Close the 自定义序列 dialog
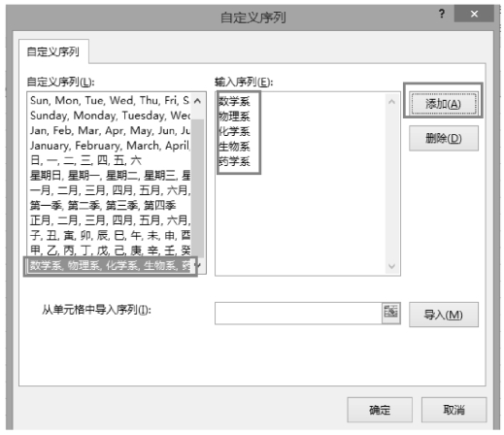This screenshot has height=435, width=504. [474, 14]
